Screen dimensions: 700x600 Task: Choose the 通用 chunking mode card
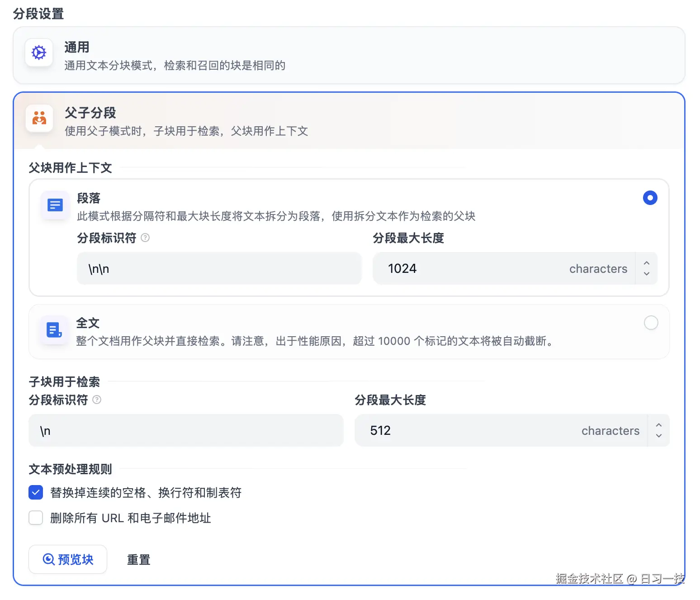pos(349,55)
